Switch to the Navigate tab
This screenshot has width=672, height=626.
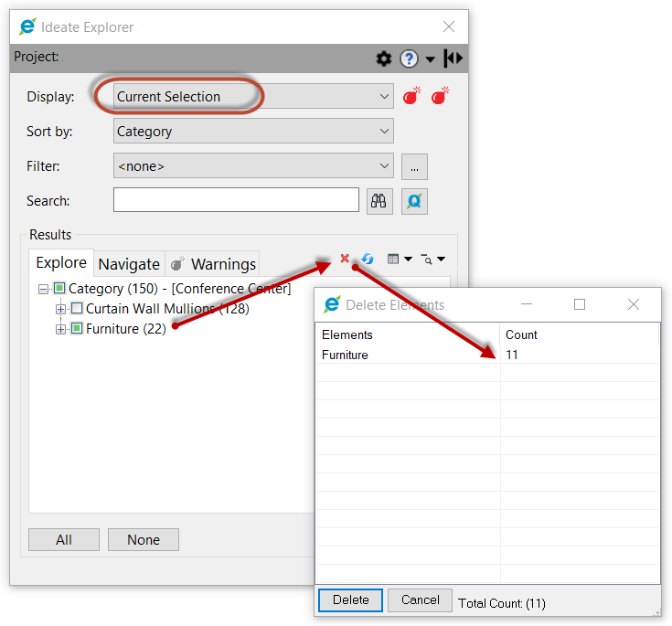click(x=129, y=264)
